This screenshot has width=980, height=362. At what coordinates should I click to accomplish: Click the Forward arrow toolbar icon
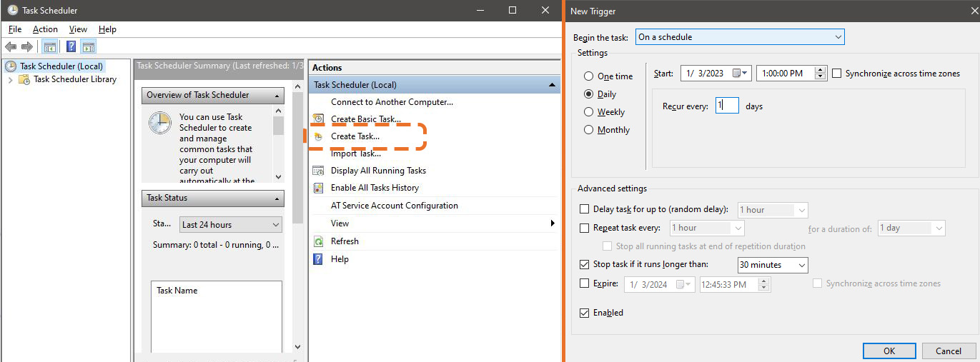tap(27, 47)
